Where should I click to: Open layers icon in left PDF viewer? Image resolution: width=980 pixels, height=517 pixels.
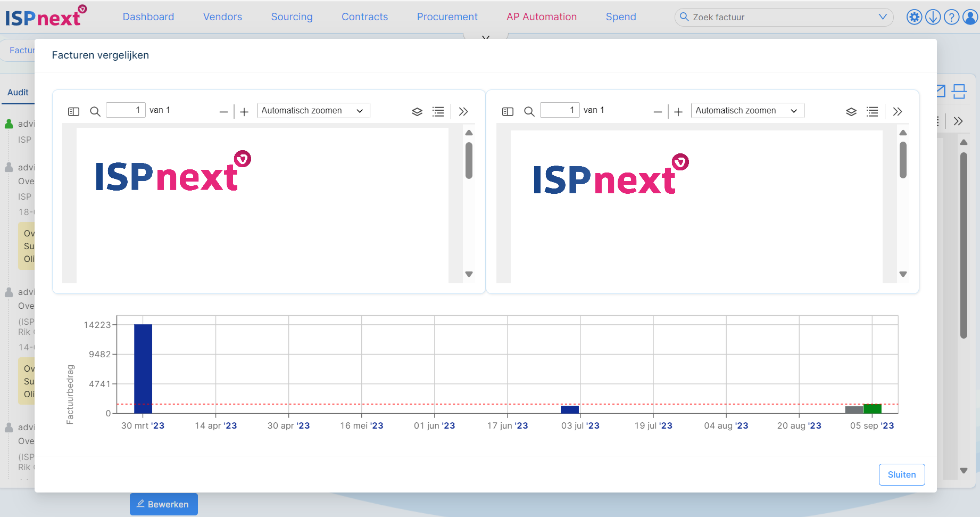click(x=417, y=112)
